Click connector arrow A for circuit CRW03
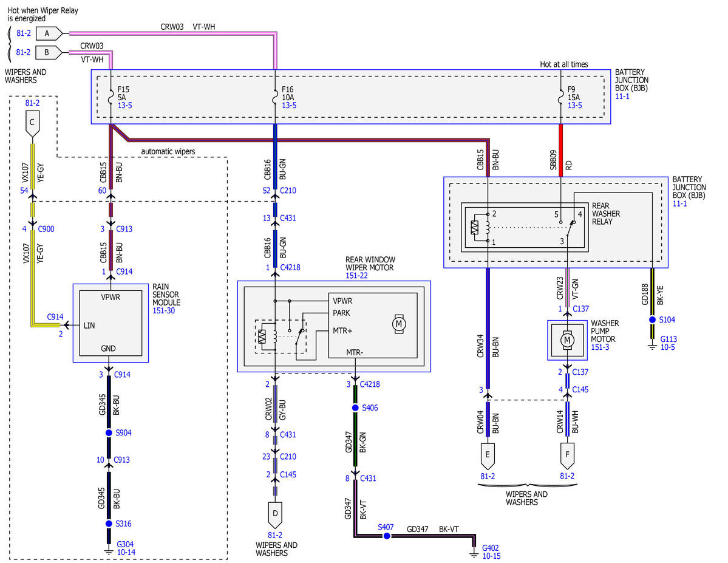 click(49, 33)
